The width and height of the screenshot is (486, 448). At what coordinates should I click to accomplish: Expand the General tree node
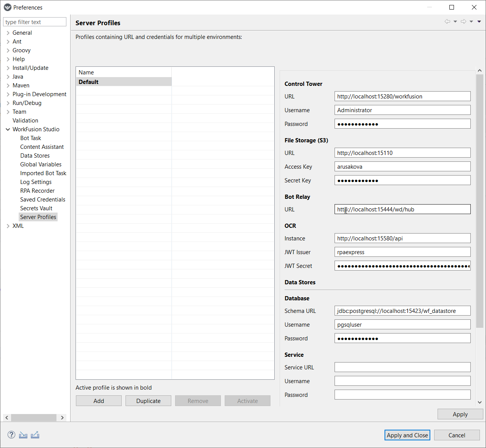(8, 33)
